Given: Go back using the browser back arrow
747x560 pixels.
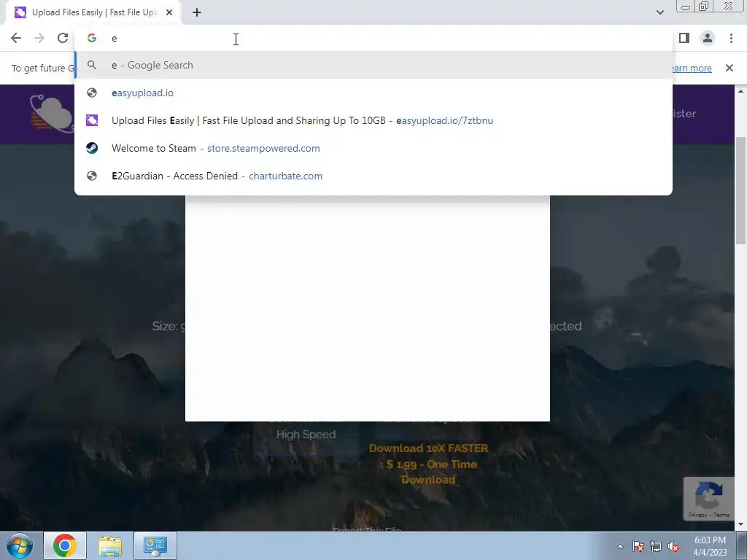Looking at the screenshot, I should (x=16, y=38).
